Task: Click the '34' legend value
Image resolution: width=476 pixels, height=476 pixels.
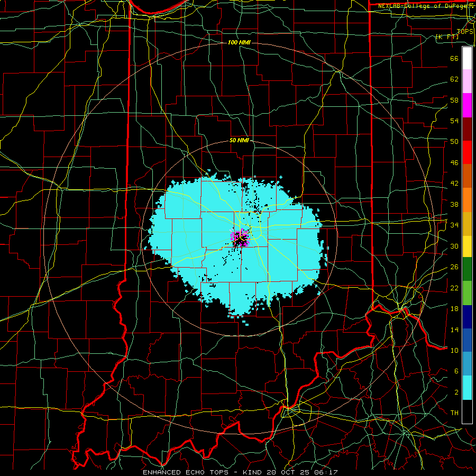Action: click(454, 225)
